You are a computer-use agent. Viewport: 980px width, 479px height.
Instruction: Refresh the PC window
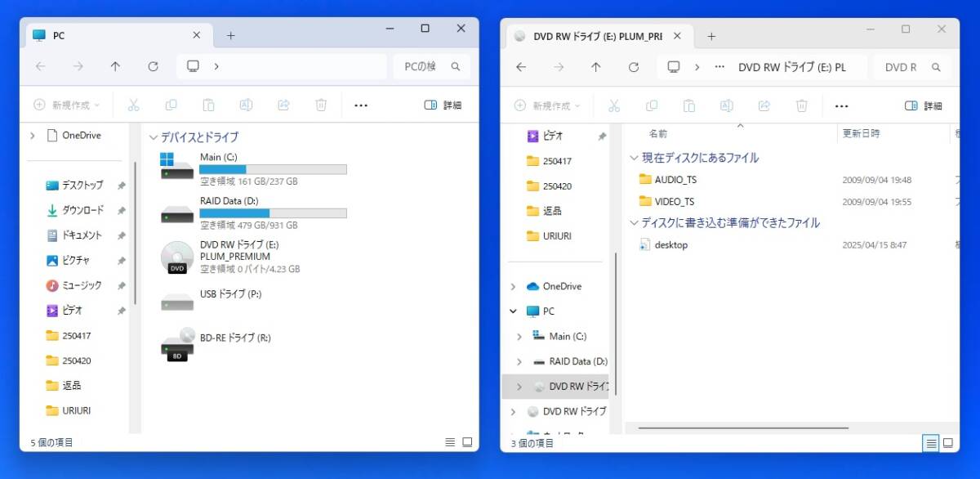click(153, 66)
